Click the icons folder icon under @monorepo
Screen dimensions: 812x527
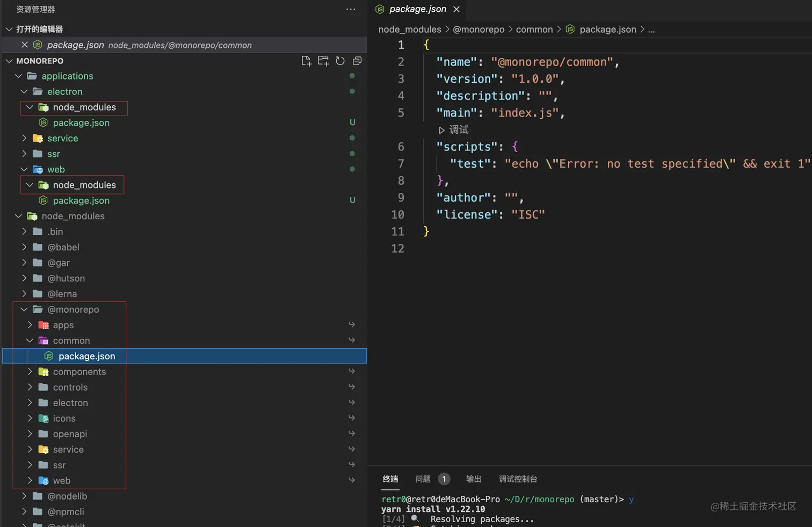tap(44, 418)
